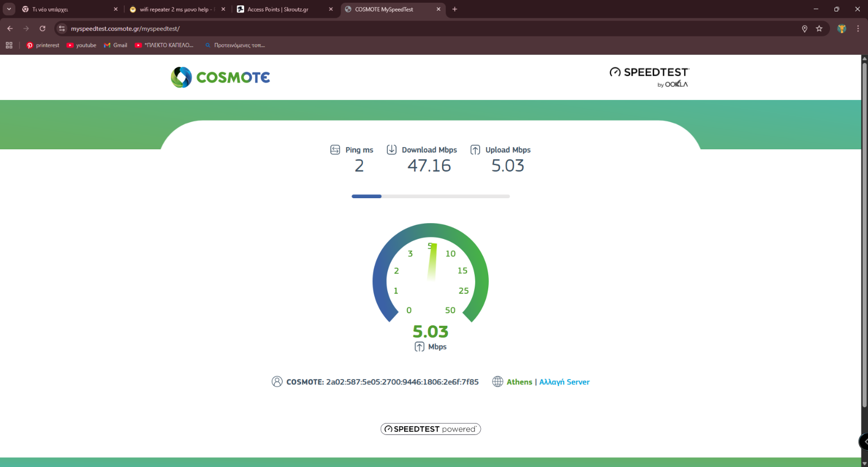
Task: Expand the tab search dropdown arrow
Action: 9,9
